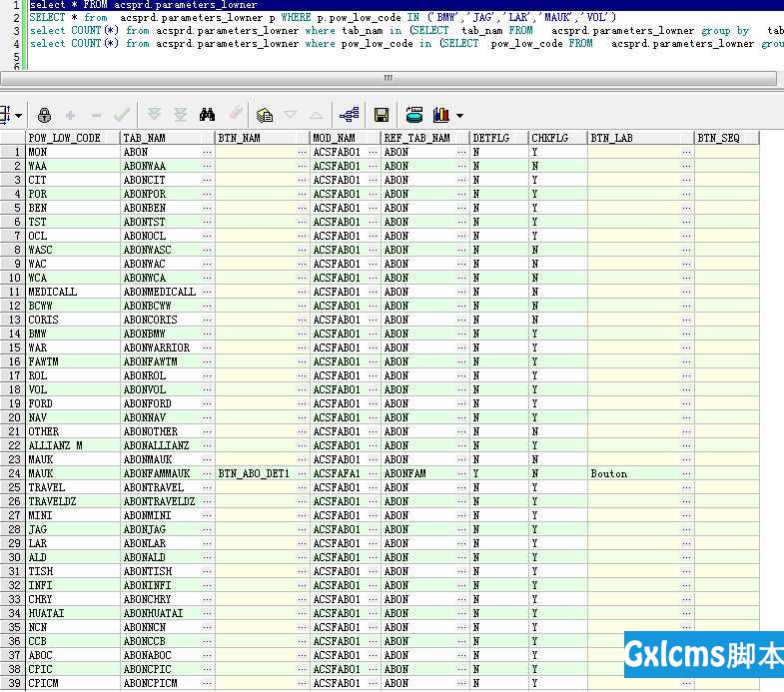Screen dimensions: 784x692
Task: Click the ellipsis button beside ABONFAM
Action: [x=461, y=473]
